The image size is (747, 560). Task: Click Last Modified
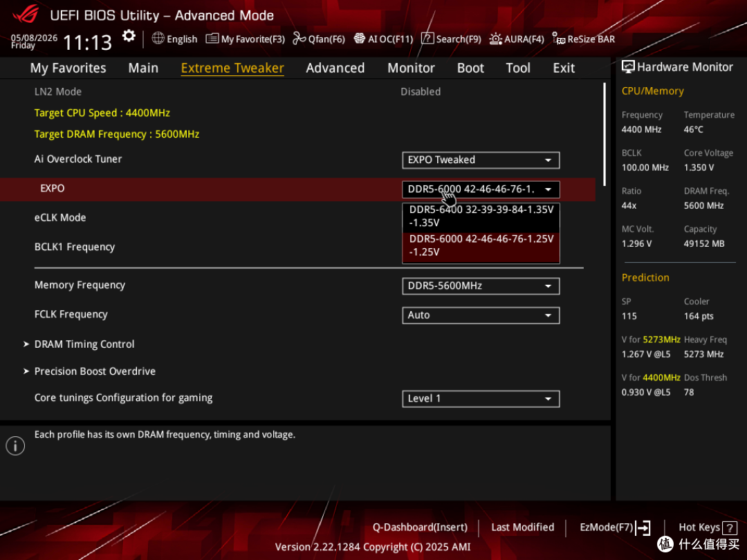(523, 527)
